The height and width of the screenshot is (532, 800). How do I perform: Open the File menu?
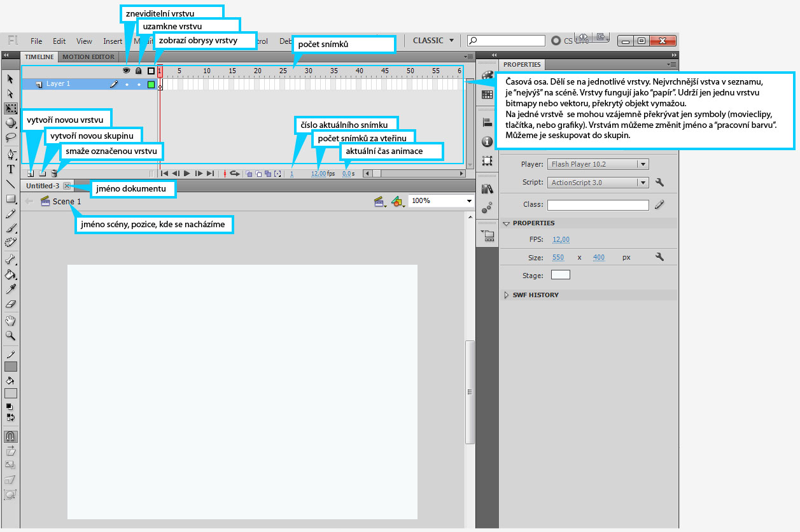(36, 41)
